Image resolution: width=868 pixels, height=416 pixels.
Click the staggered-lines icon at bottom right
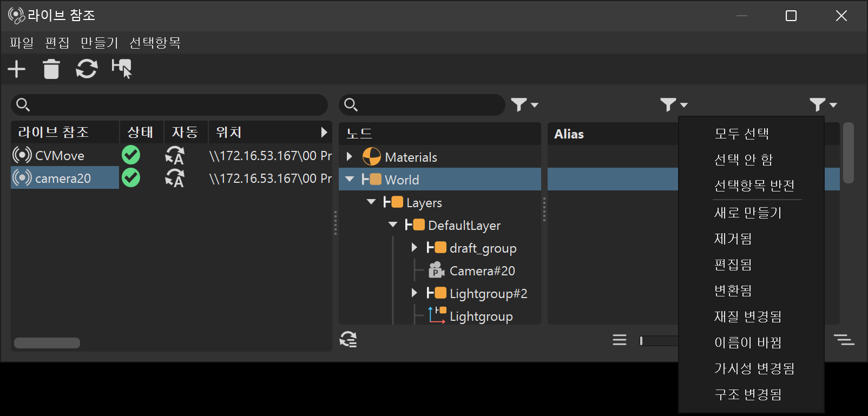[x=844, y=340]
